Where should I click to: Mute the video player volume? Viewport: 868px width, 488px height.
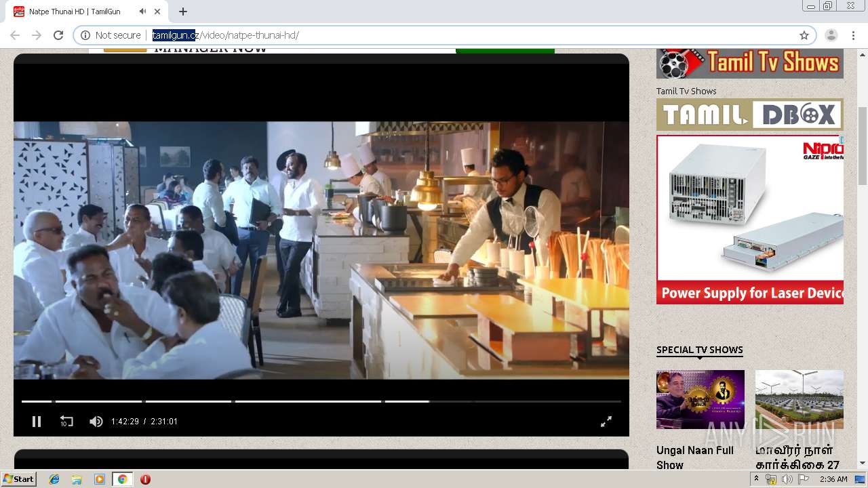click(x=96, y=422)
